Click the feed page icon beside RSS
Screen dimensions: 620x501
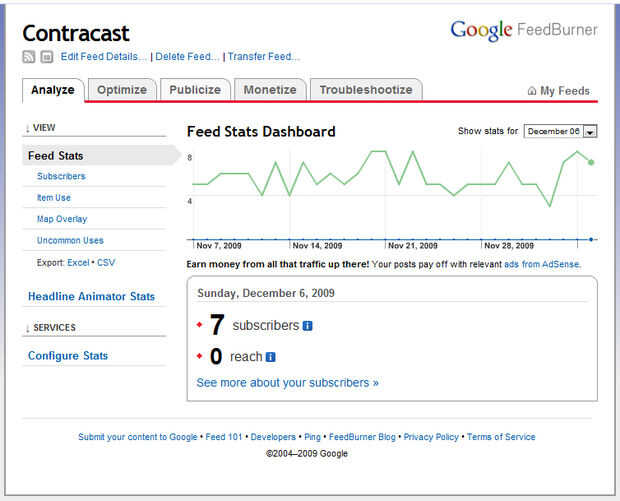click(46, 57)
